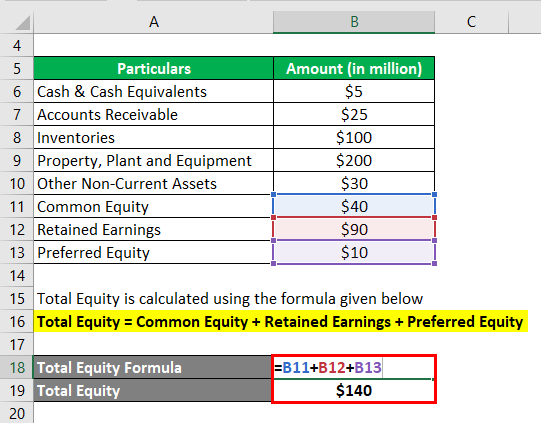Viewport: 541px width, 423px height.
Task: Select row 10 header
Action: (x=17, y=184)
